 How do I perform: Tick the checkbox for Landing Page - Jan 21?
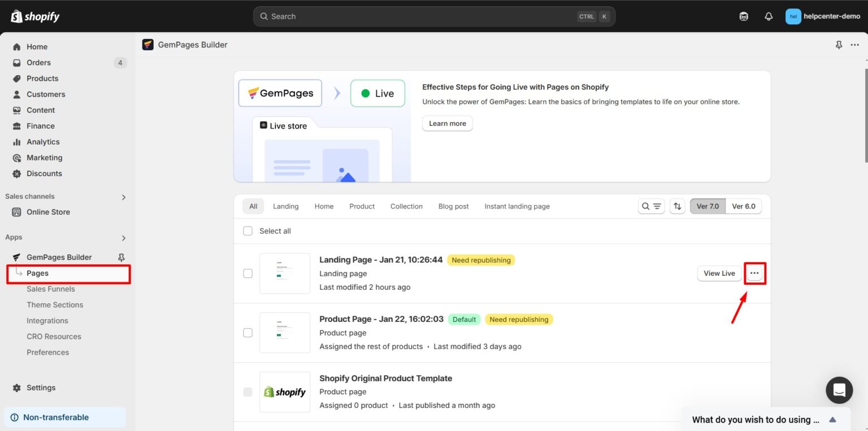(x=248, y=273)
